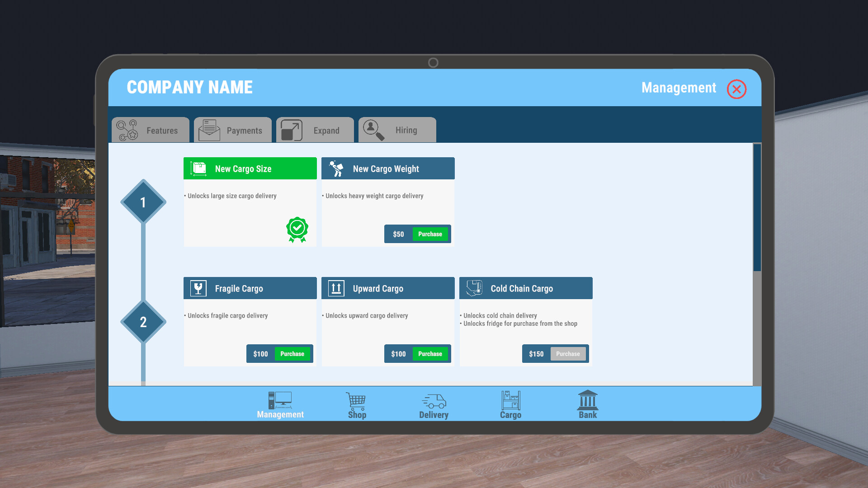Screen dimensions: 868x488
Task: Open the Bank building icon
Action: (587, 400)
